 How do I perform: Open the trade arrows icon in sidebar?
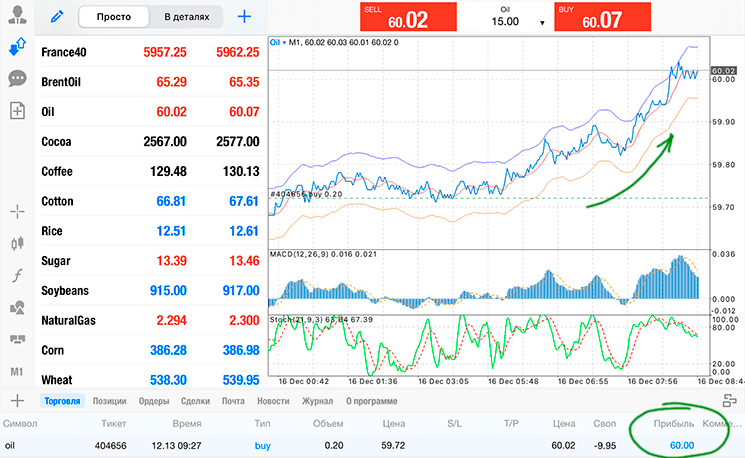pyautogui.click(x=18, y=47)
